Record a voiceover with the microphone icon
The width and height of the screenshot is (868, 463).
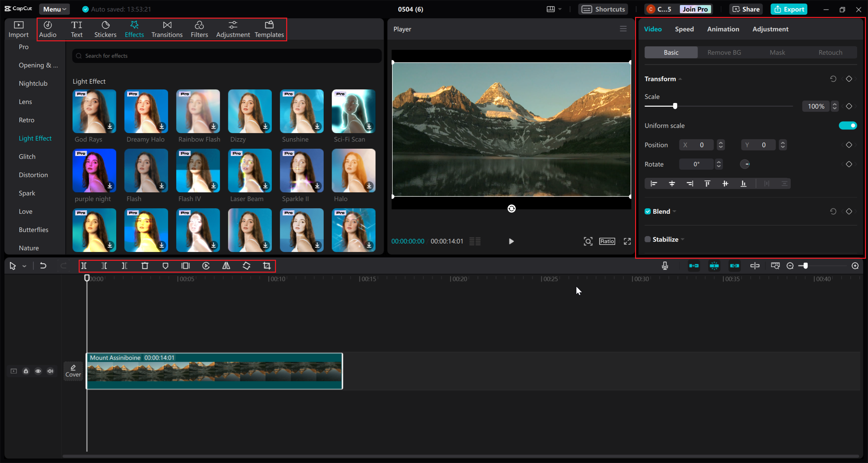coord(665,266)
